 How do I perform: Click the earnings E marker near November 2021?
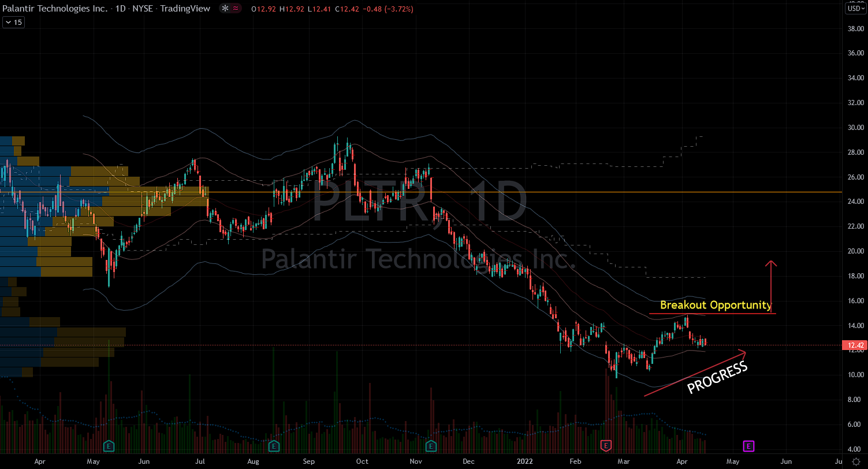[x=431, y=446]
